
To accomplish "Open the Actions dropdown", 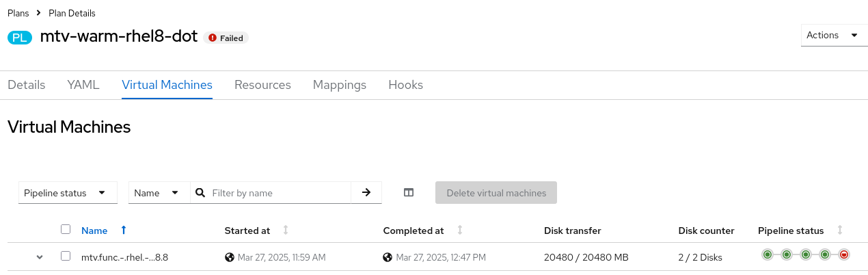I will click(832, 36).
